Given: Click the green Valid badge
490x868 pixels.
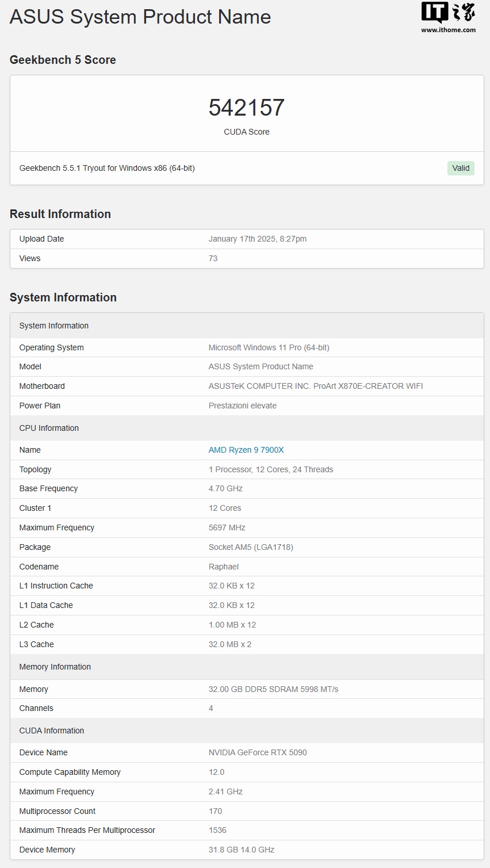Looking at the screenshot, I should 461,168.
